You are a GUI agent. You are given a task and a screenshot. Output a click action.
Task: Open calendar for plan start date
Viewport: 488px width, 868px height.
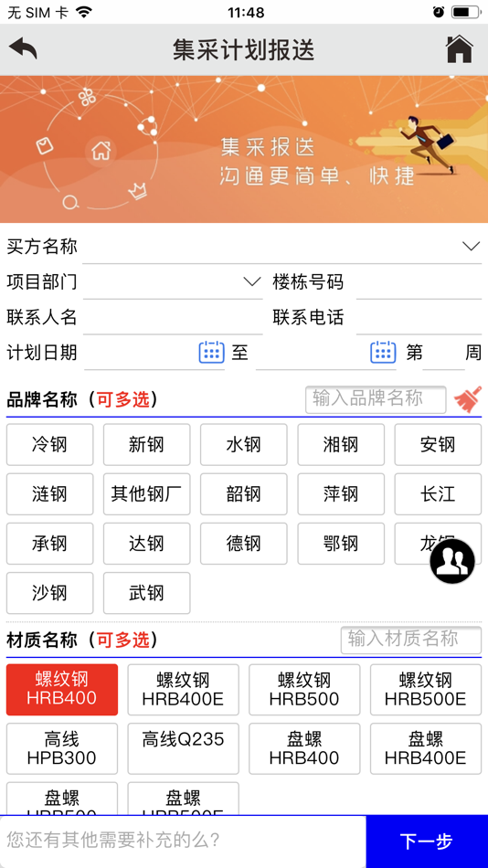[x=212, y=353]
